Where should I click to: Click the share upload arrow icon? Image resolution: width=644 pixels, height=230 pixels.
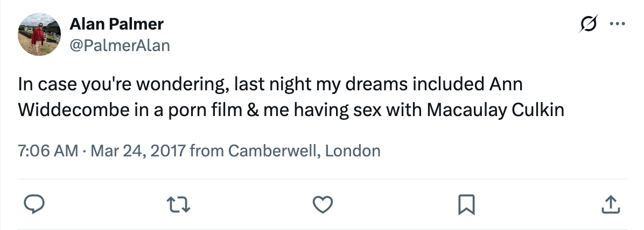[609, 204]
